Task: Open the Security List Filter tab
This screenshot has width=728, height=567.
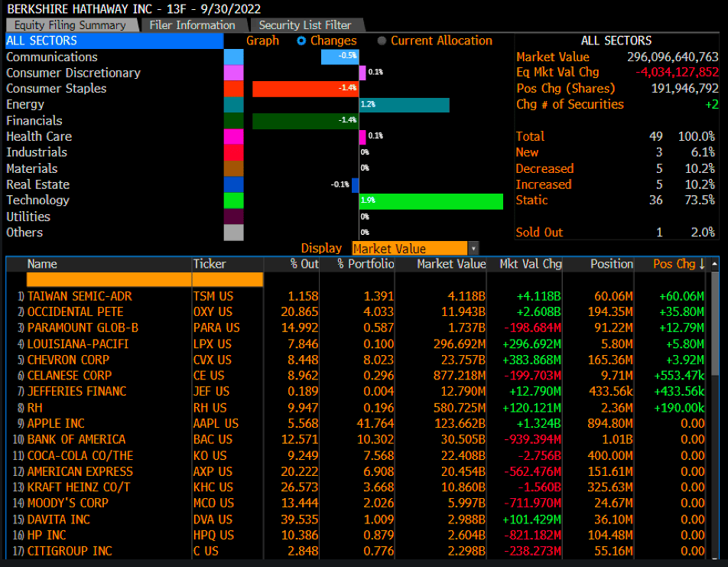Action: pyautogui.click(x=306, y=25)
